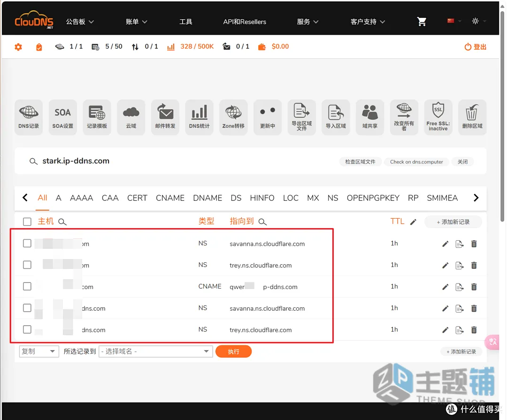This screenshot has height=420, width=507.
Task: Select the CNAME record tab
Action: click(x=170, y=198)
